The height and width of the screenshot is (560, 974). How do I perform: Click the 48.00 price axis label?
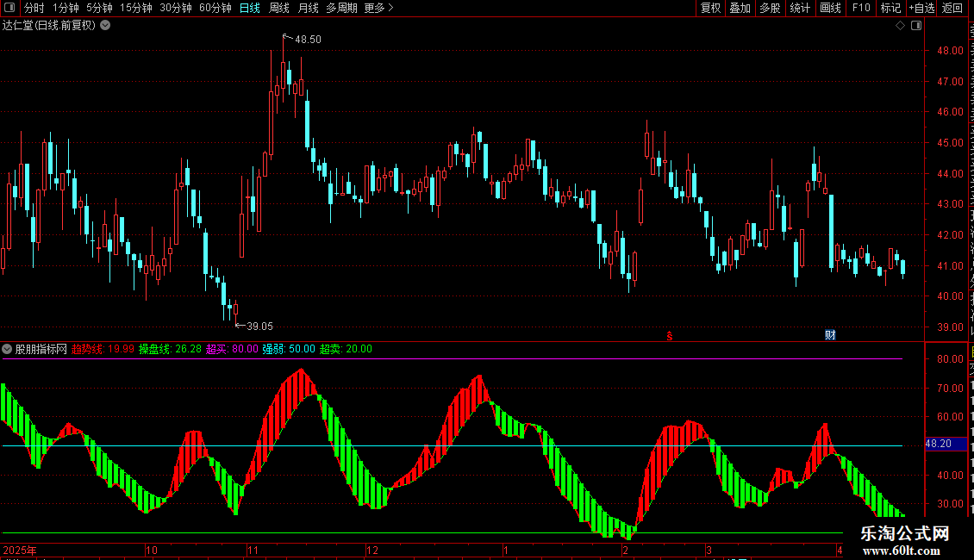click(951, 51)
